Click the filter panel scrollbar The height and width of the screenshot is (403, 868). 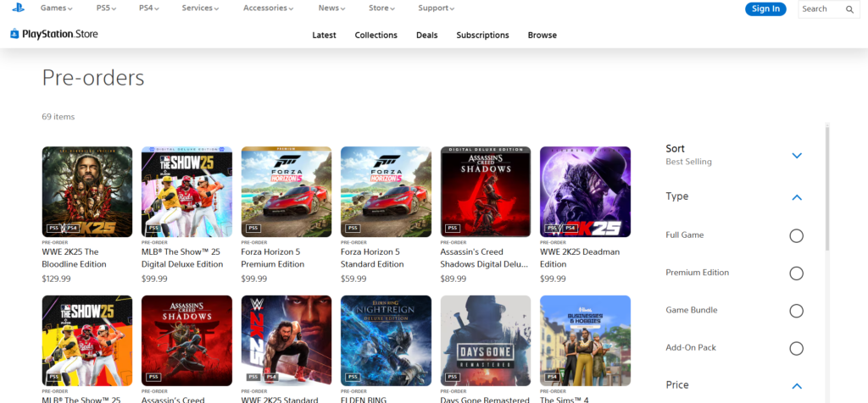point(827,188)
